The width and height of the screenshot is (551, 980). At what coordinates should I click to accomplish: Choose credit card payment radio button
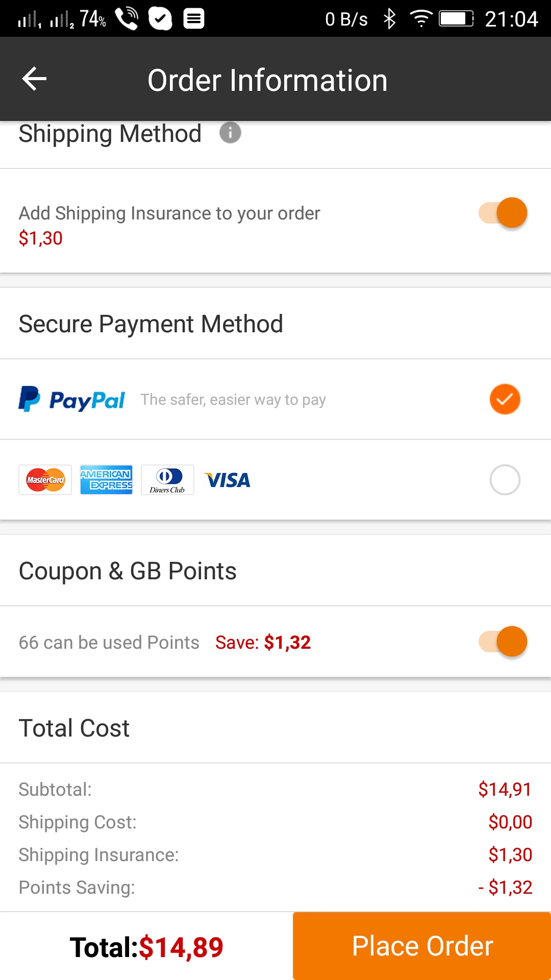pyautogui.click(x=505, y=480)
